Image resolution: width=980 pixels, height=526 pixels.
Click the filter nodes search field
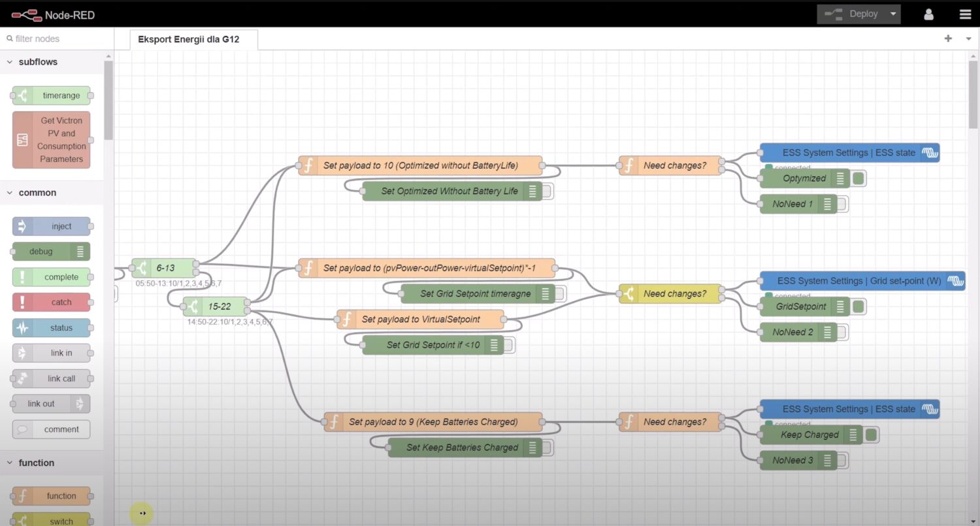[x=56, y=39]
